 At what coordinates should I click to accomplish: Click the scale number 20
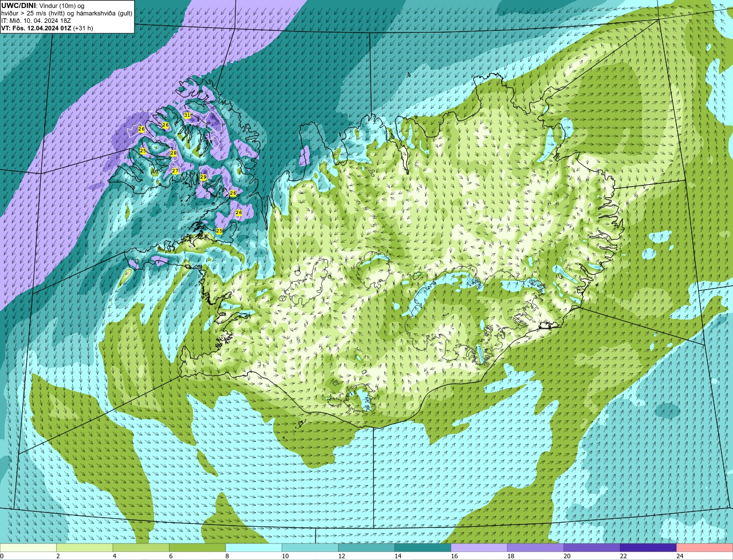pos(567,556)
